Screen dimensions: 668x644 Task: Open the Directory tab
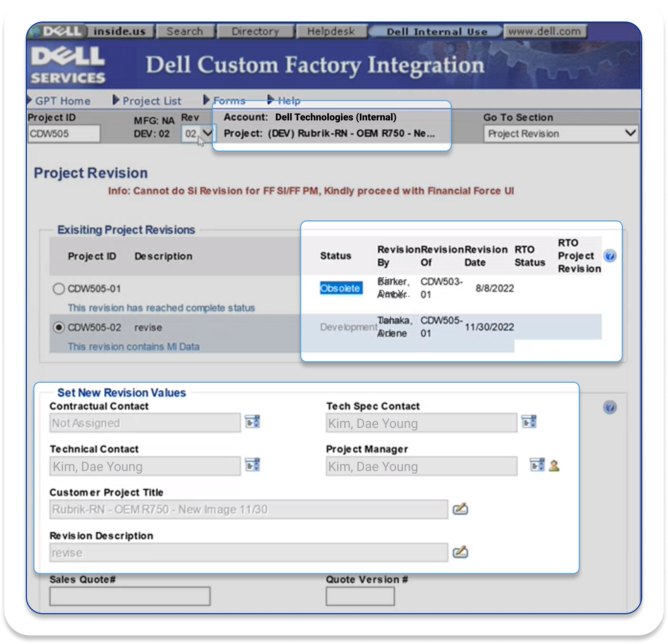point(255,31)
